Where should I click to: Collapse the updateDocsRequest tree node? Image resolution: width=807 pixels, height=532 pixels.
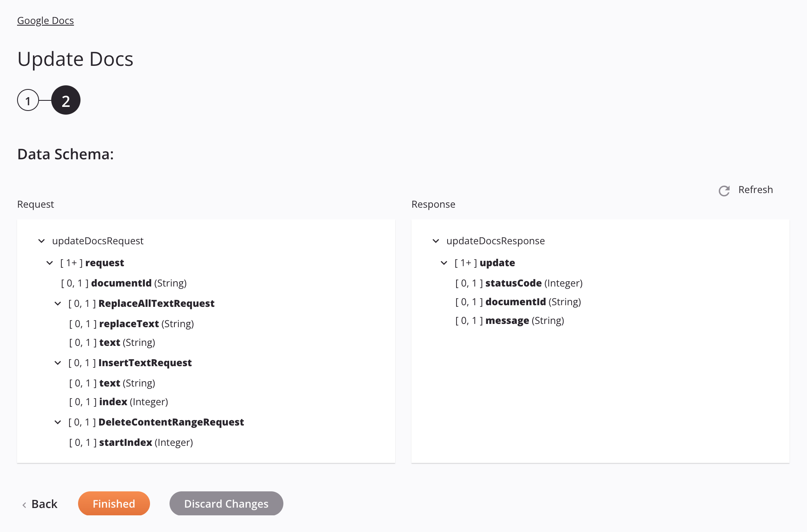click(42, 241)
